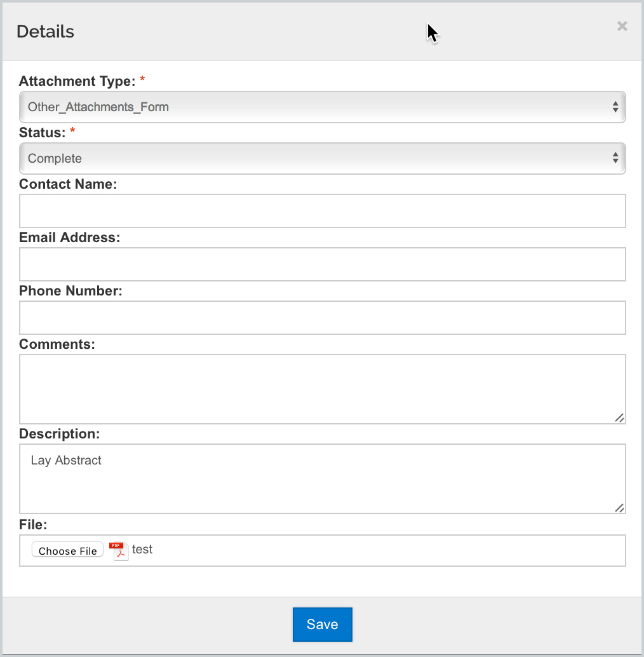Focus the Phone Number field
Viewport: 644px width, 657px height.
(323, 318)
